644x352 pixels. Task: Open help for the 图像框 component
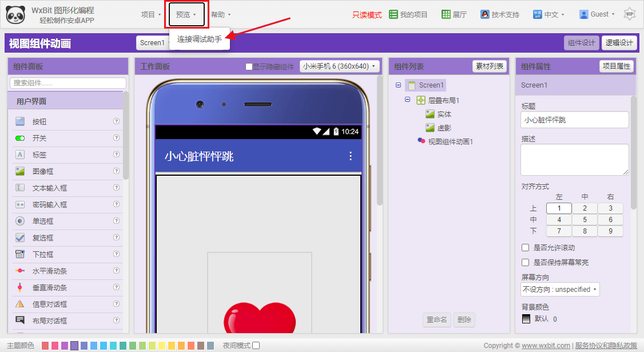pos(116,171)
